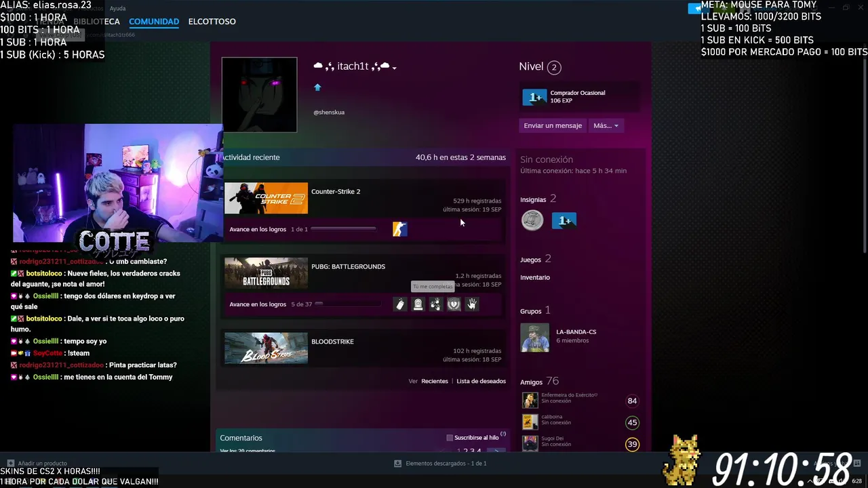Image resolution: width=868 pixels, height=488 pixels.
Task: Open the Amigos 76 friends link
Action: 539,381
